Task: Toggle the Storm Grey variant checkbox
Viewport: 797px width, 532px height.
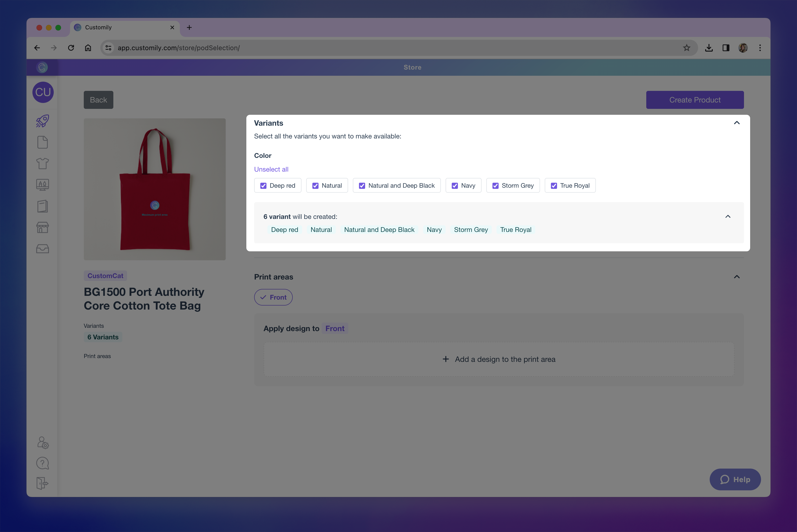Action: pyautogui.click(x=495, y=186)
